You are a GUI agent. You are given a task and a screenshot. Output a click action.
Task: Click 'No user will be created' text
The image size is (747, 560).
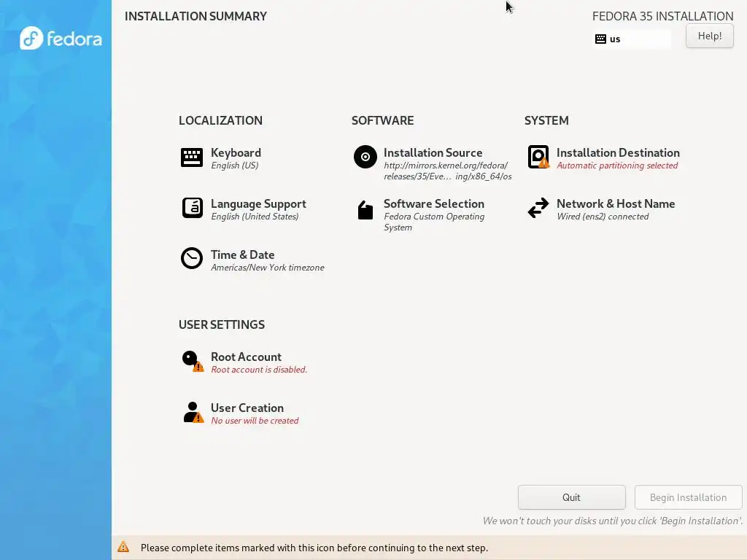[255, 421]
